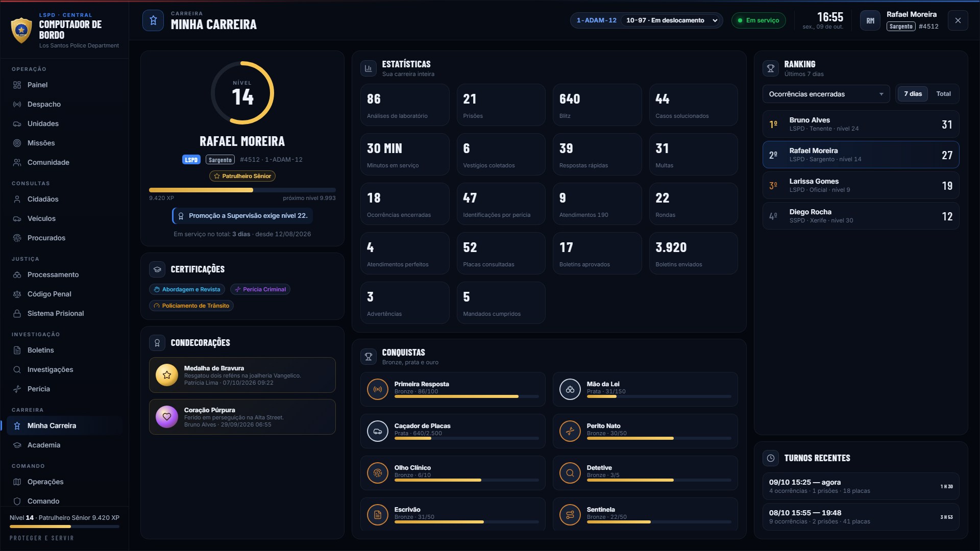Click the Coração Púrpura heart medal icon

tap(166, 417)
